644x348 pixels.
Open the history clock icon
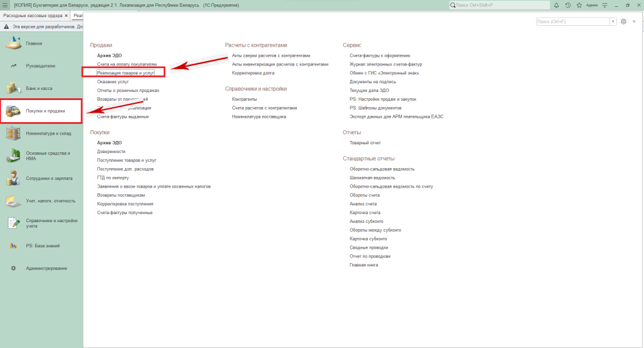tap(568, 5)
